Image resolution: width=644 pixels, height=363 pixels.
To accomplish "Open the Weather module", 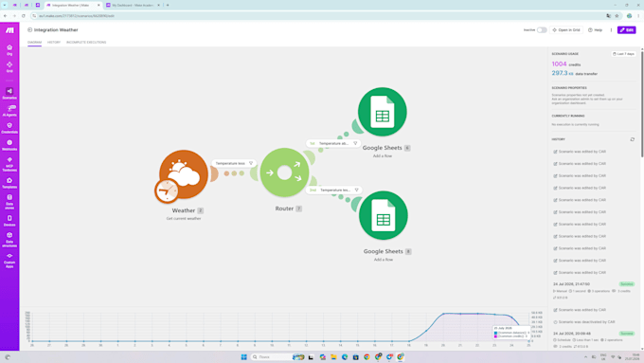I will [x=184, y=174].
